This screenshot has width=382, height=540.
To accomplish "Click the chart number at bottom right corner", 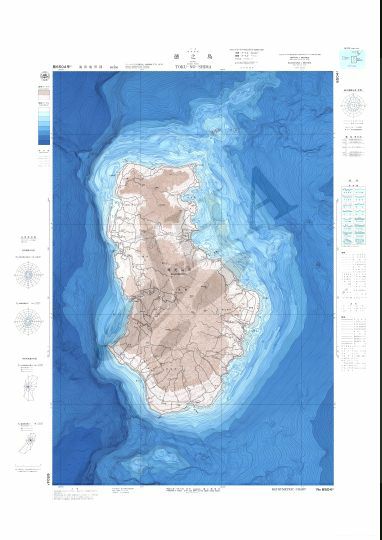I will (325, 488).
